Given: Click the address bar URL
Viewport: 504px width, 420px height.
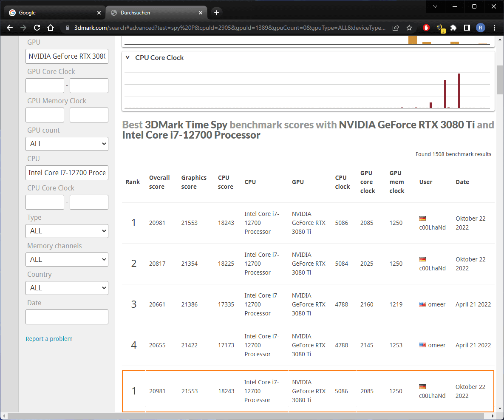Looking at the screenshot, I should tap(229, 28).
